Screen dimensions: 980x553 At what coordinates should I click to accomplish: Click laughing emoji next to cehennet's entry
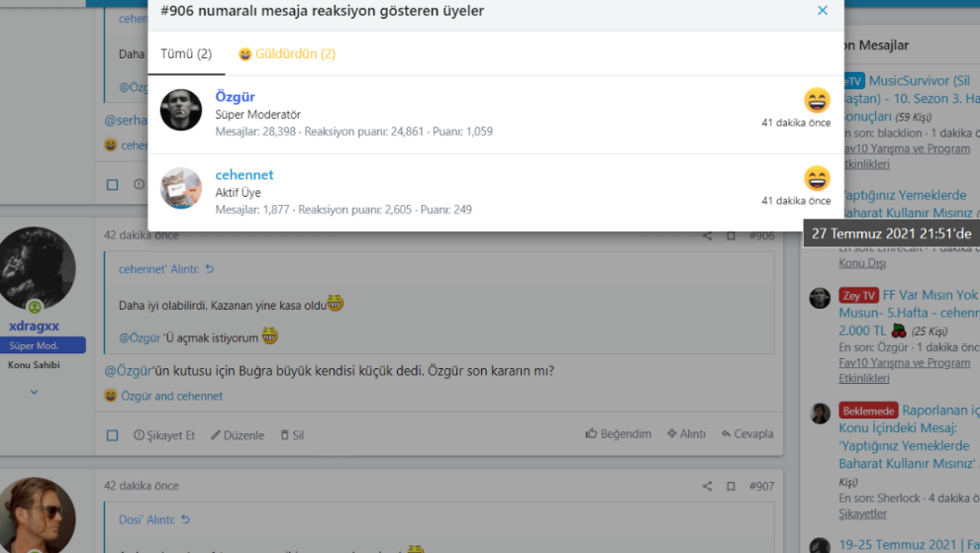[817, 178]
